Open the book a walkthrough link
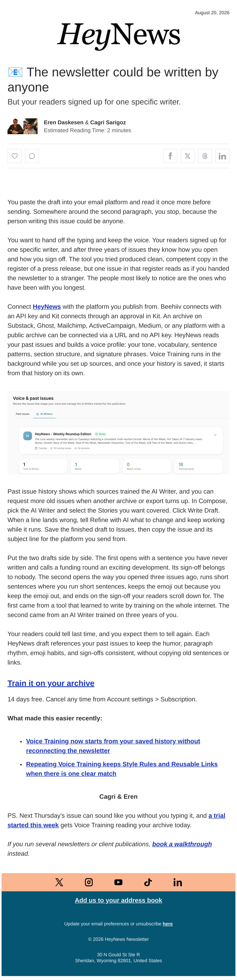Viewport: 237px width, 980px height. (x=182, y=844)
